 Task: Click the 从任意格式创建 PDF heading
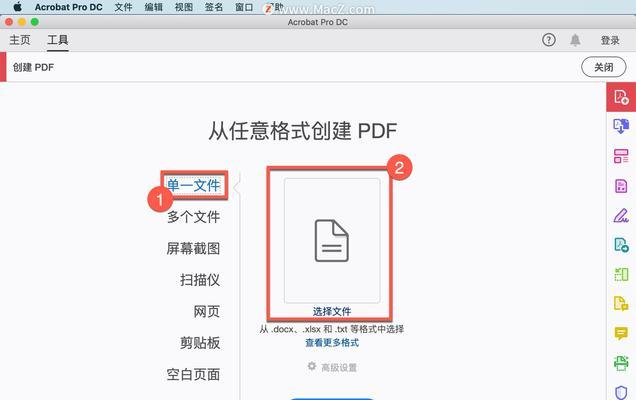point(302,131)
